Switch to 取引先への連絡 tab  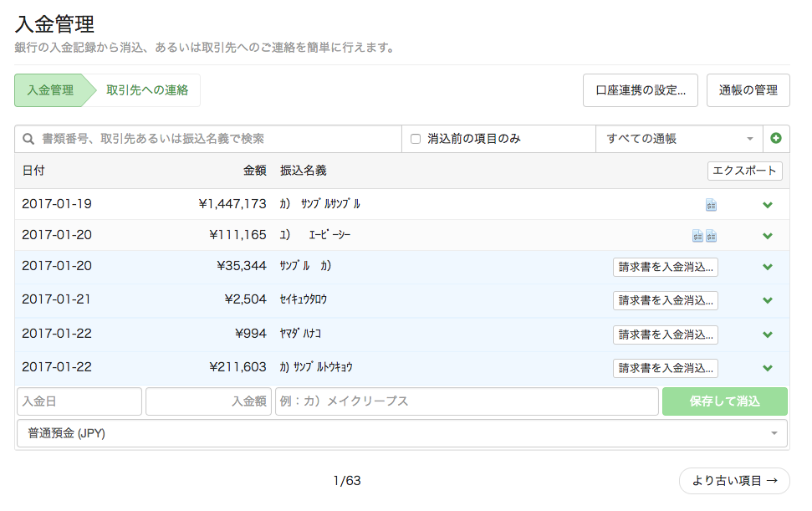pyautogui.click(x=147, y=90)
